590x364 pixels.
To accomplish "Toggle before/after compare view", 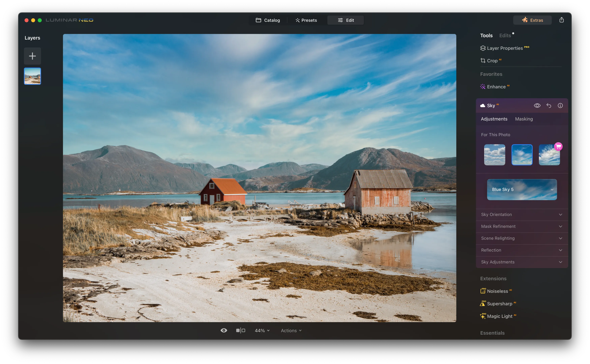I will (241, 330).
